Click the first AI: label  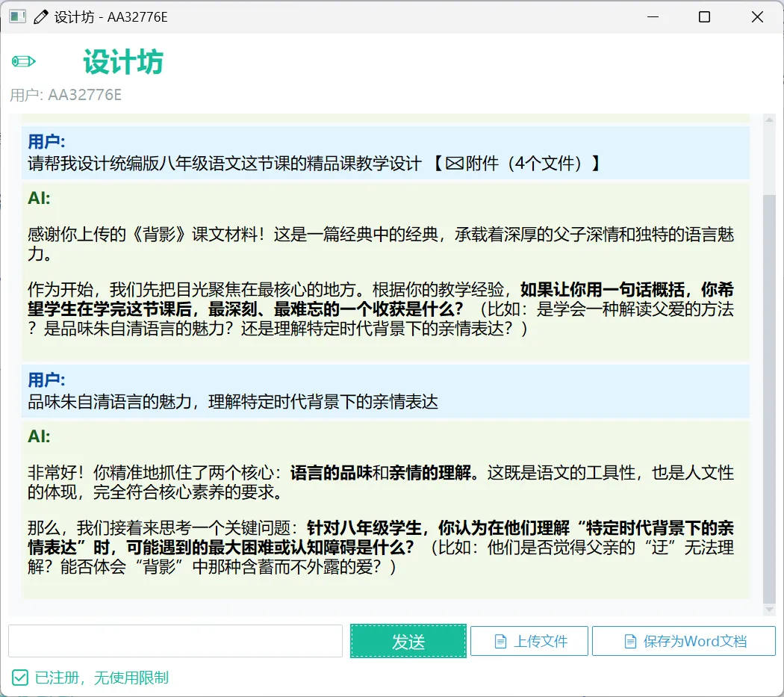(39, 198)
